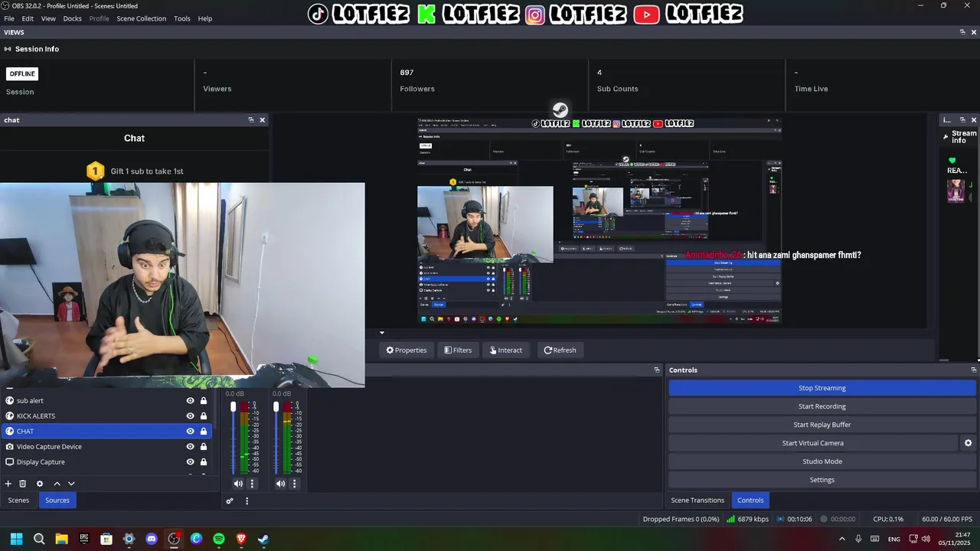The image size is (980, 551).
Task: Float the VIEWS dock
Action: [x=962, y=32]
